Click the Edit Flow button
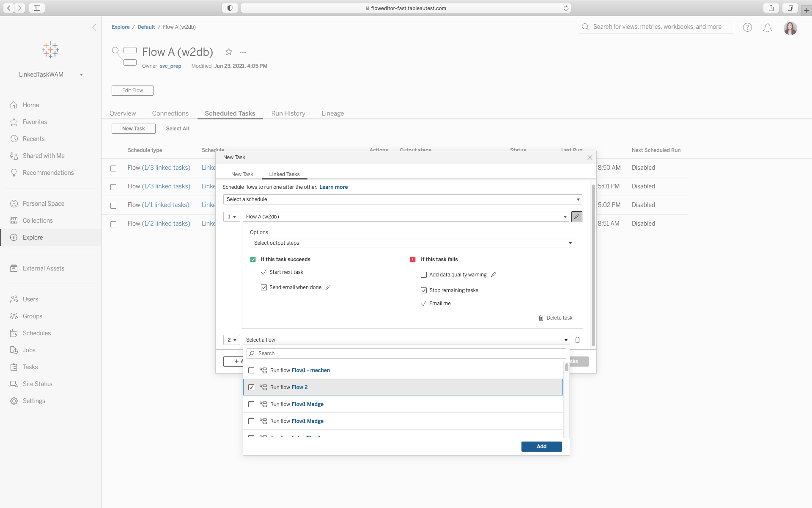The width and height of the screenshot is (812, 508). [x=132, y=91]
